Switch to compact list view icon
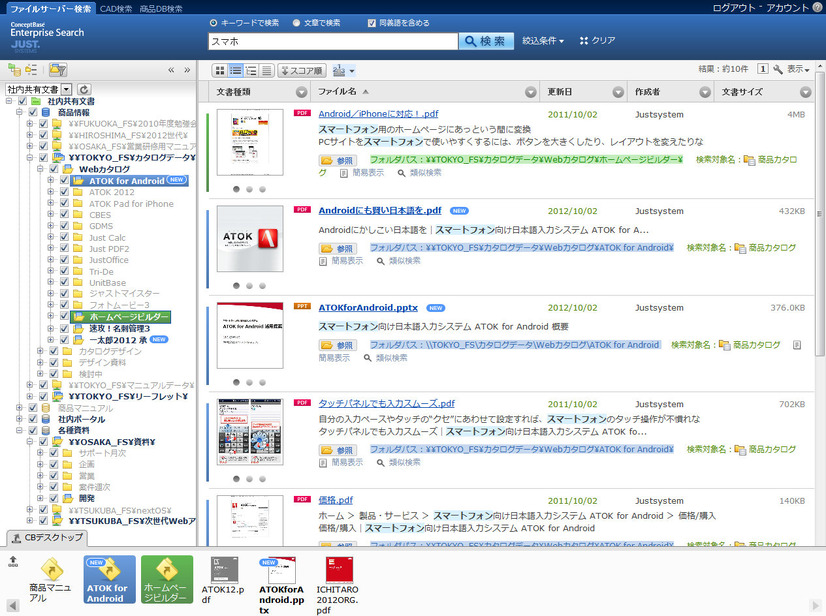This screenshot has height=616, width=826. pos(251,71)
